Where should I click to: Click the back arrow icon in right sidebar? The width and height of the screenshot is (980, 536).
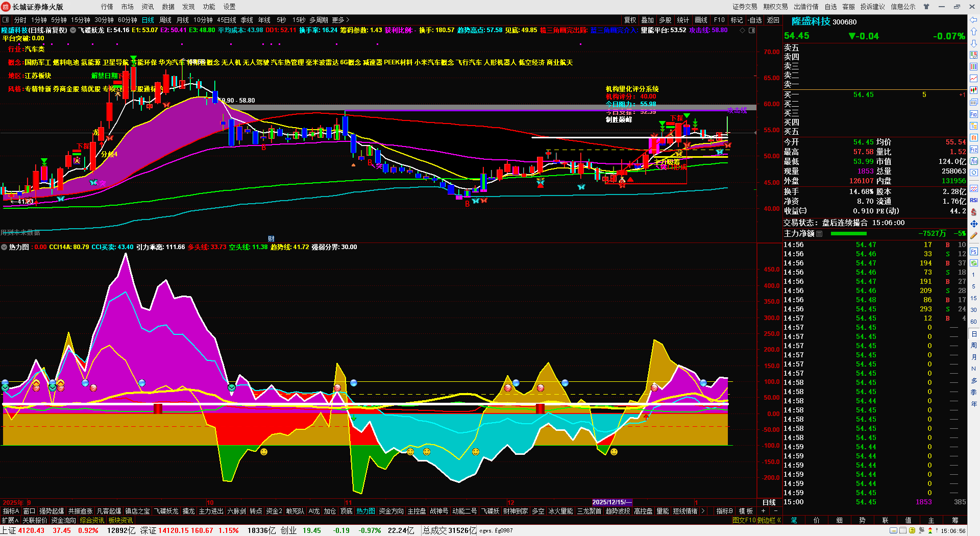click(974, 20)
